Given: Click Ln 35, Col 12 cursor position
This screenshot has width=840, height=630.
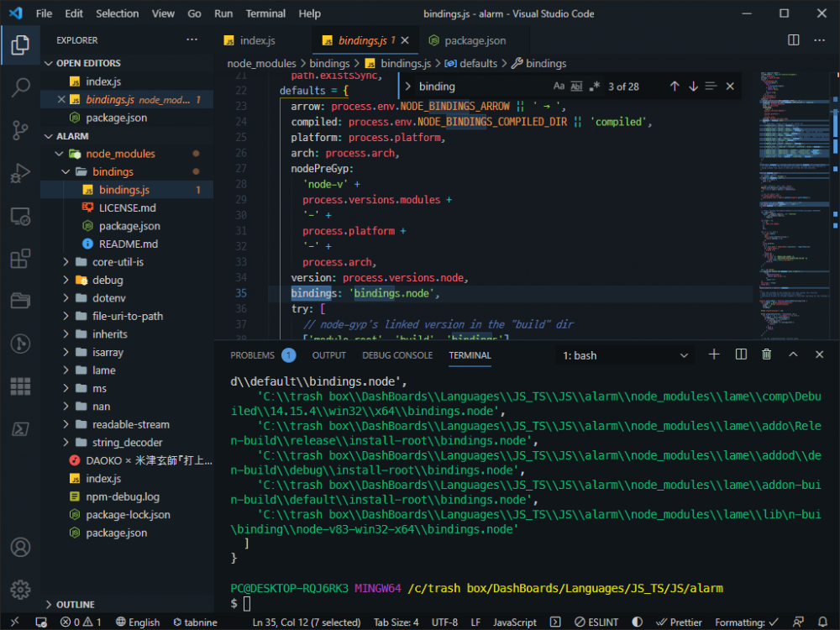Looking at the screenshot, I should [x=307, y=622].
